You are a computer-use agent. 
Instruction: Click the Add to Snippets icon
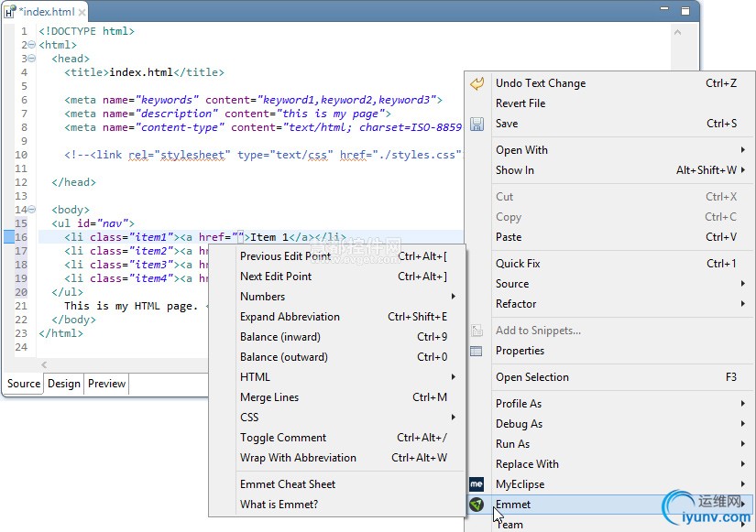point(477,331)
